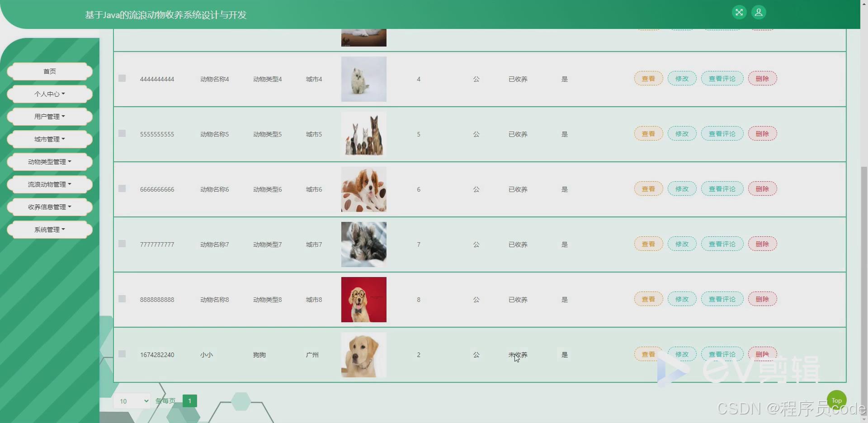Viewport: 868px width, 423px height.
Task: Select the 动物类型6 cell
Action: click(268, 189)
